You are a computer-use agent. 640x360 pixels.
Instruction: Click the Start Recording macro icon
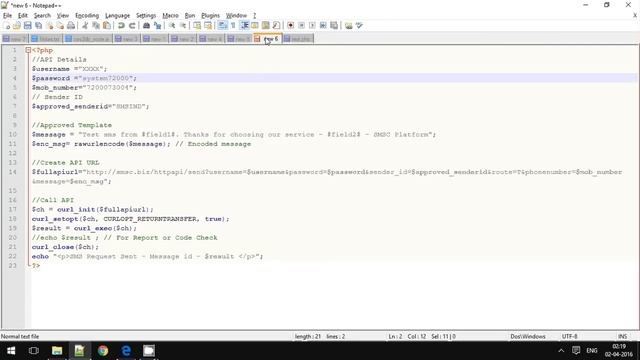coord(291,25)
